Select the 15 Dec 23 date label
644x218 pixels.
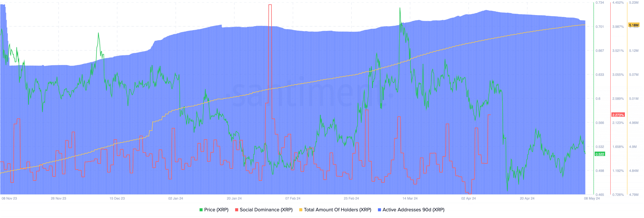coord(117,199)
